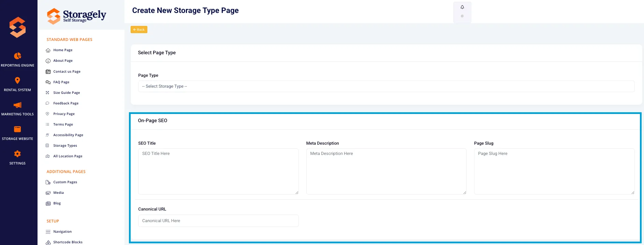Open the Settings gear icon
This screenshot has height=245, width=644.
point(17,154)
